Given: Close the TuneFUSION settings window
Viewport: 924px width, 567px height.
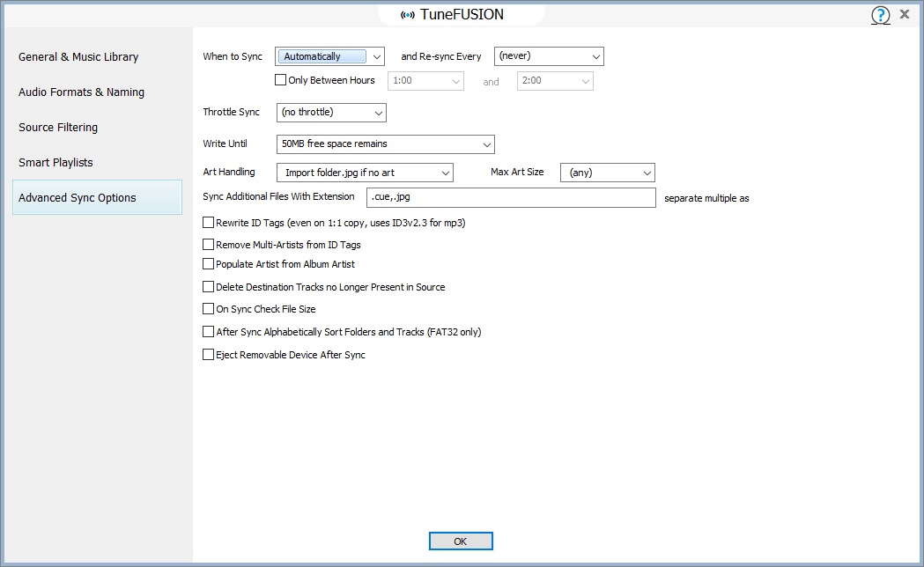Looking at the screenshot, I should coord(905,15).
